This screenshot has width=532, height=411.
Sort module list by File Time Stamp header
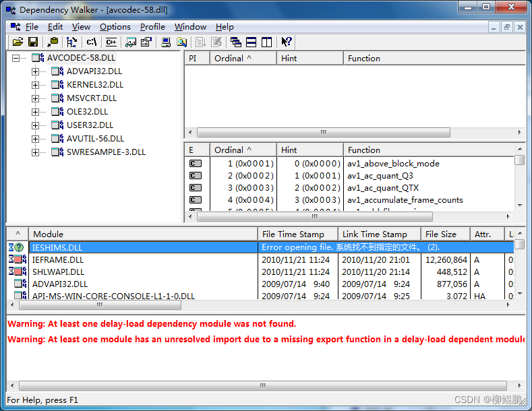298,234
